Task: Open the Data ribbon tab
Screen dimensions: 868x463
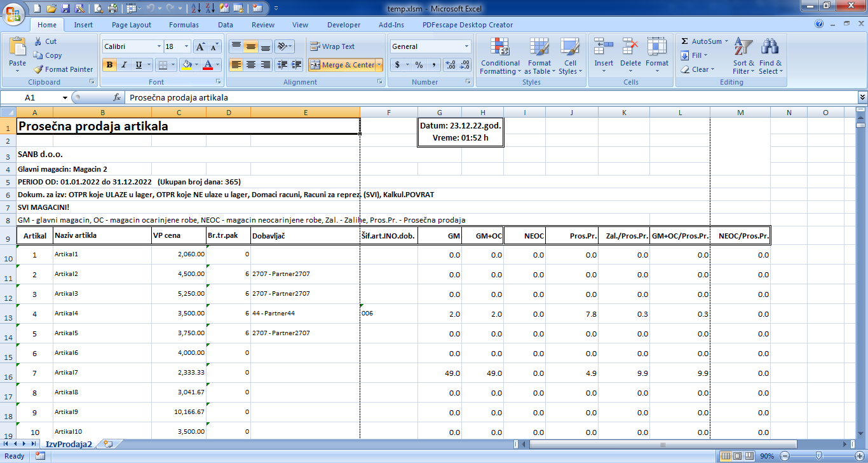Action: pos(226,25)
